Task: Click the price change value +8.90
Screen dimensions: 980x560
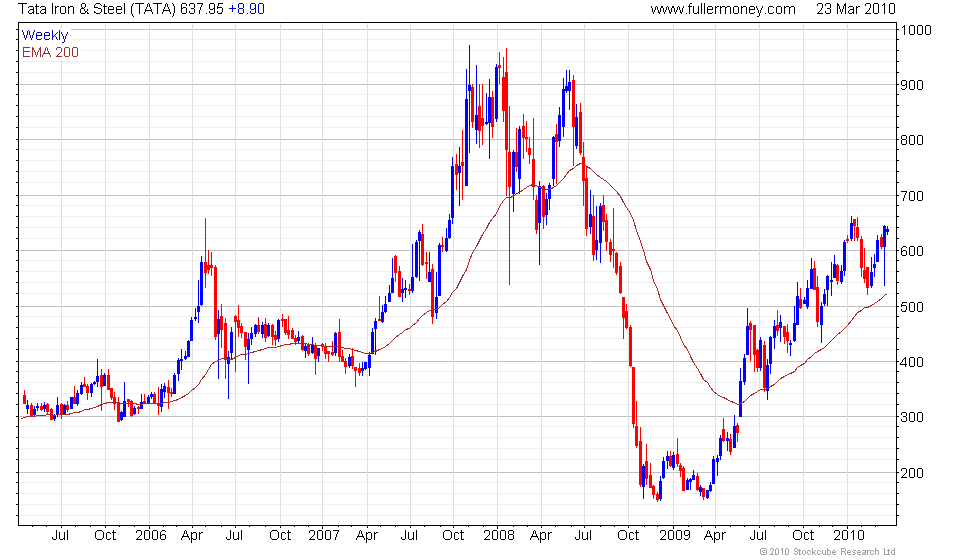Action: pos(246,9)
